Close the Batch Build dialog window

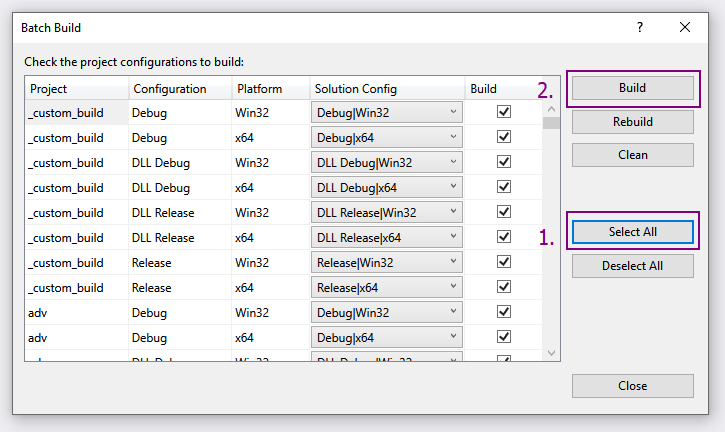pos(685,28)
